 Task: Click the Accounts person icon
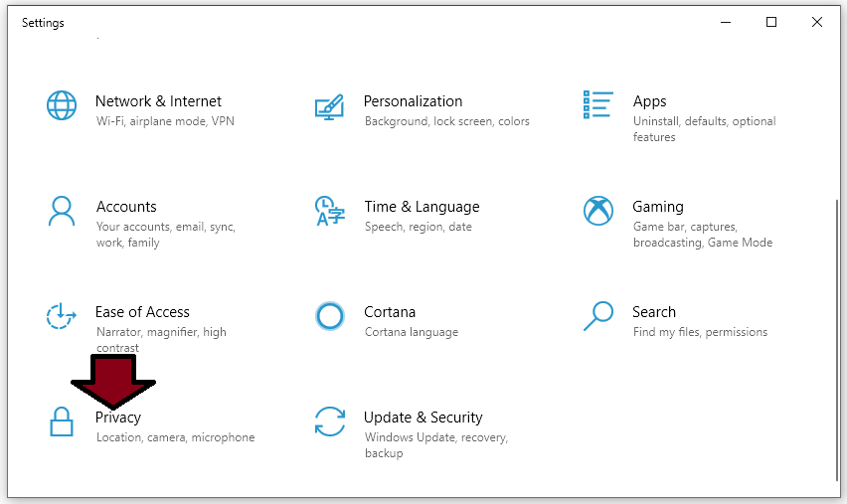pos(62,211)
